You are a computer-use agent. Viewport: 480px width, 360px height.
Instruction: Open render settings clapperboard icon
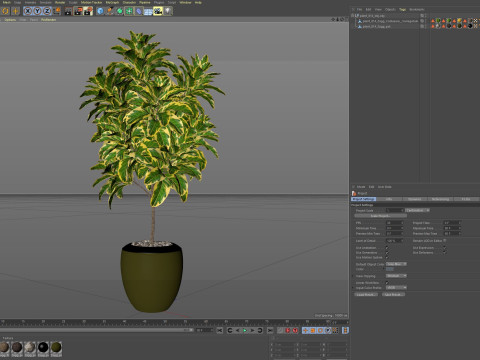click(x=88, y=11)
